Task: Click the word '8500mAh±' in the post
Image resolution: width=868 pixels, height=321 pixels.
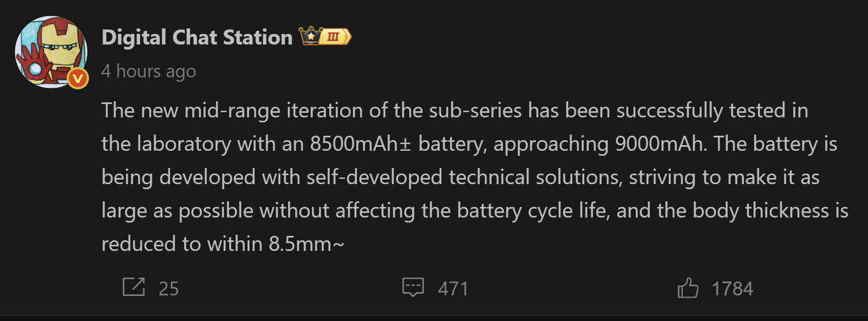Action: pyautogui.click(x=361, y=144)
